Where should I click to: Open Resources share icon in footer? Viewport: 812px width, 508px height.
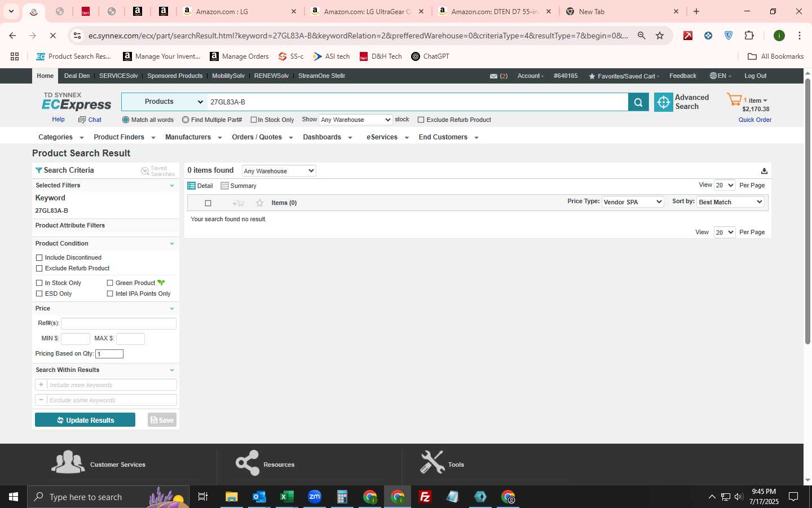[248, 463]
